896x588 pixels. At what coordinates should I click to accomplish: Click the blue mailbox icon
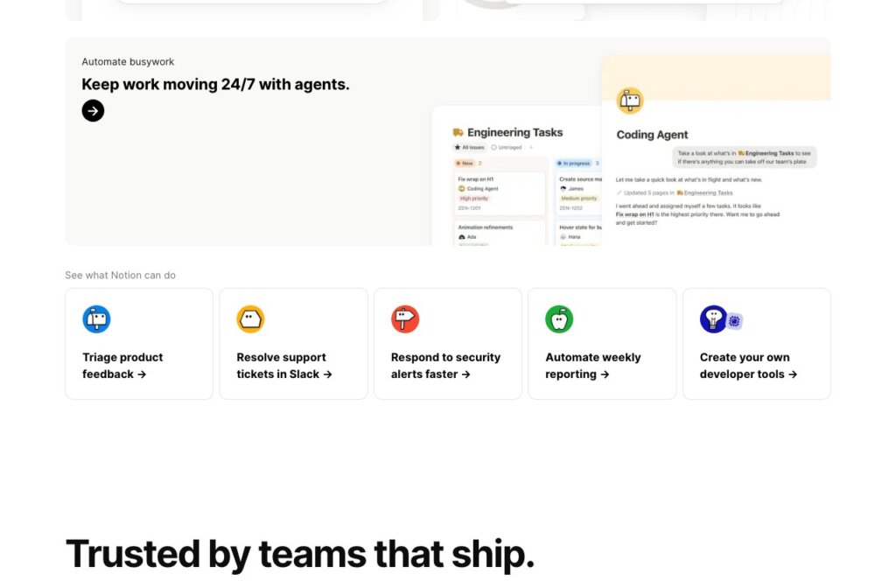click(x=96, y=318)
